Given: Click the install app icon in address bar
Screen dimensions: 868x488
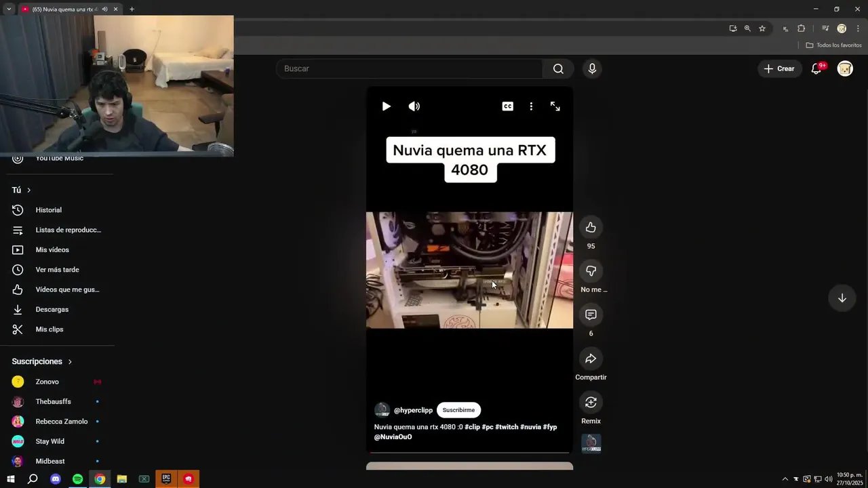Looking at the screenshot, I should [733, 28].
